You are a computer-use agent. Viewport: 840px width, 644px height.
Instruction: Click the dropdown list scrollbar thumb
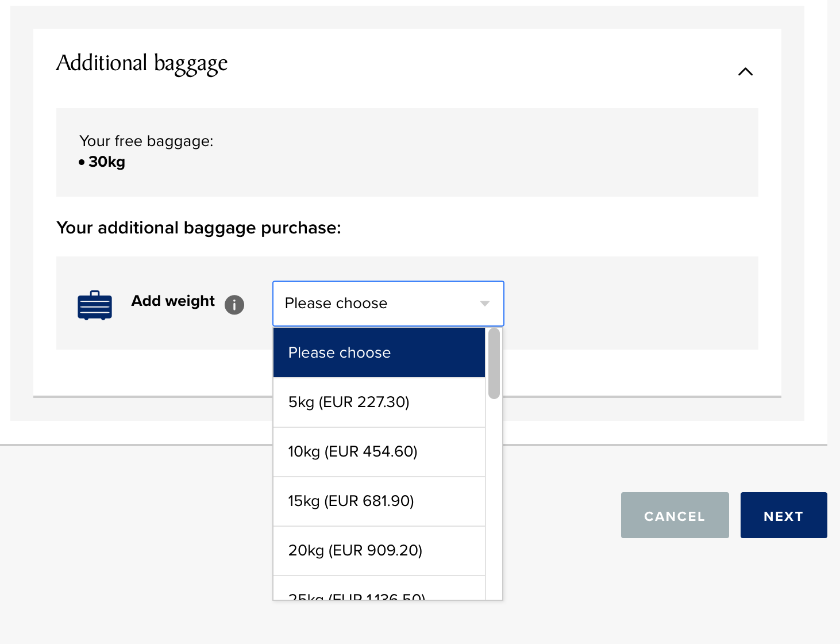(494, 363)
